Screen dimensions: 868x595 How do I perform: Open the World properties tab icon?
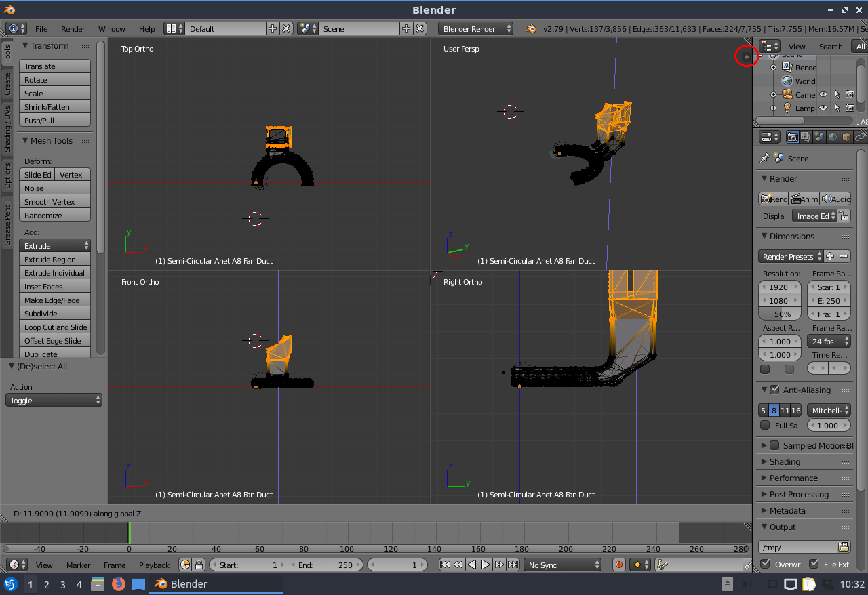point(833,137)
